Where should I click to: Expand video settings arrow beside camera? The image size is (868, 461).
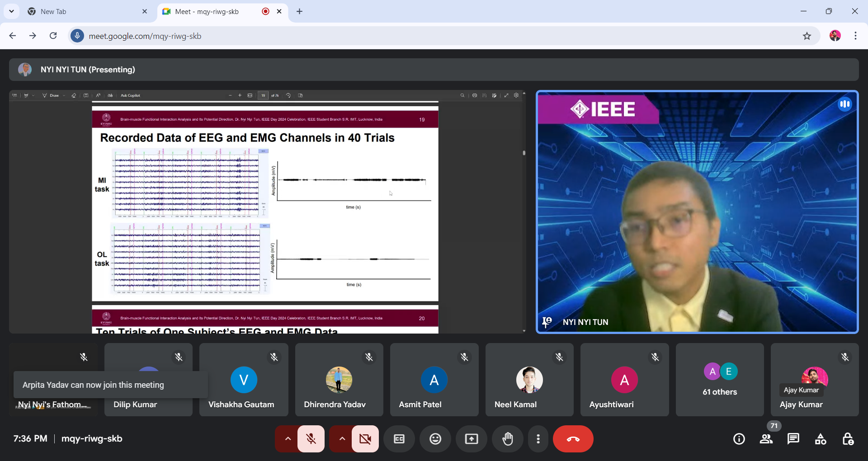(342, 439)
